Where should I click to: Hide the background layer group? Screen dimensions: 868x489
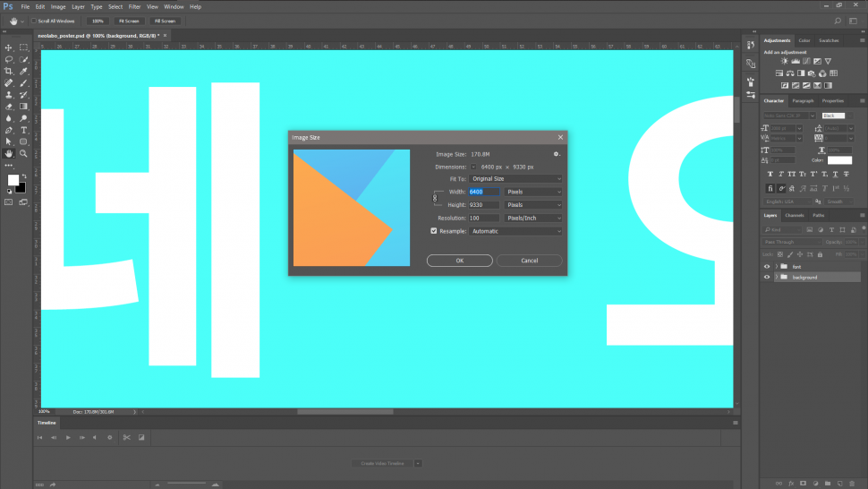tap(767, 277)
